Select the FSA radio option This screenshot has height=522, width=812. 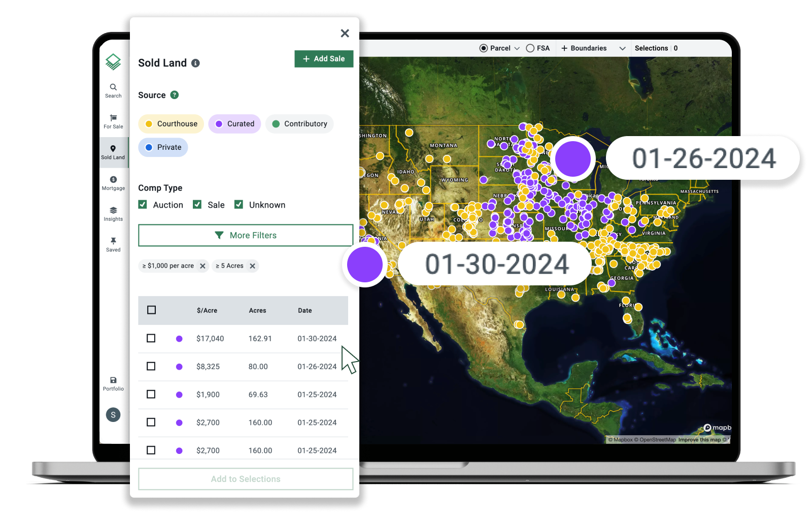click(x=529, y=48)
